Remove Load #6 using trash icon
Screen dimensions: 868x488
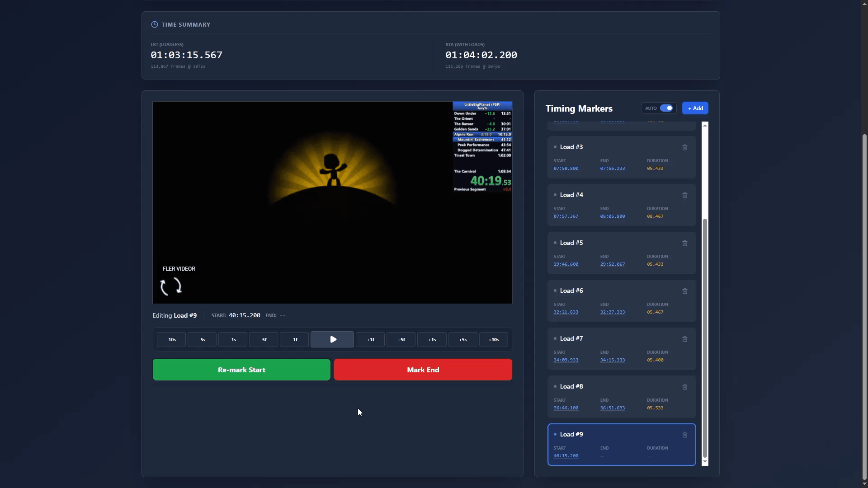[685, 291]
